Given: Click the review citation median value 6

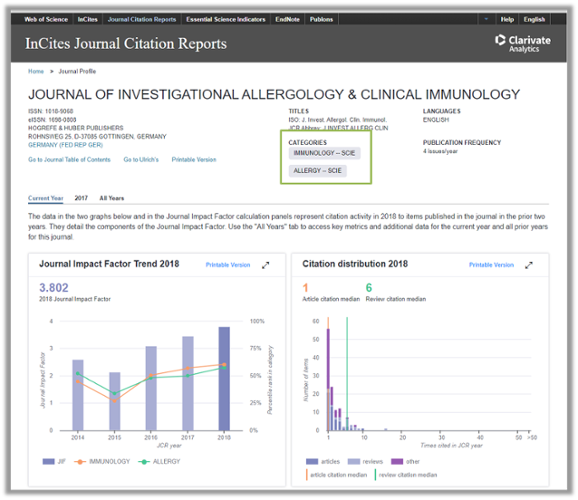Looking at the screenshot, I should point(369,288).
